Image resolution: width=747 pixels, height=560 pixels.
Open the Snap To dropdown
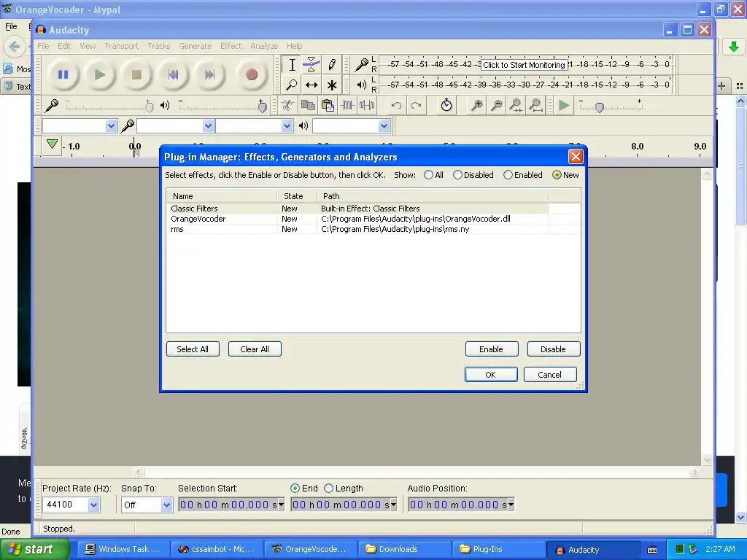coord(166,505)
